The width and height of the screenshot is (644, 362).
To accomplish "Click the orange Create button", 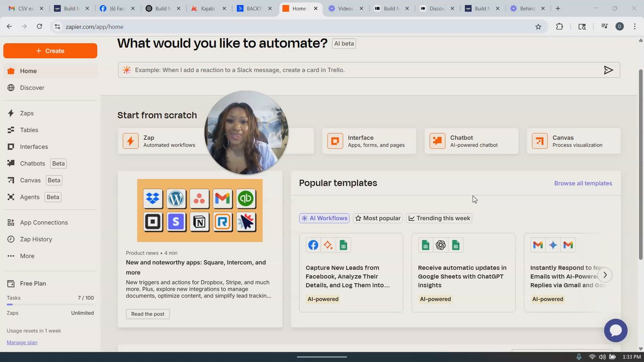I will coord(50,51).
